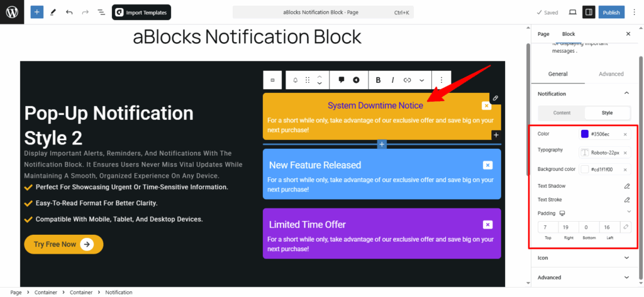The width and height of the screenshot is (644, 297).
Task: Click the System Downtime Notice title
Action: click(x=375, y=105)
